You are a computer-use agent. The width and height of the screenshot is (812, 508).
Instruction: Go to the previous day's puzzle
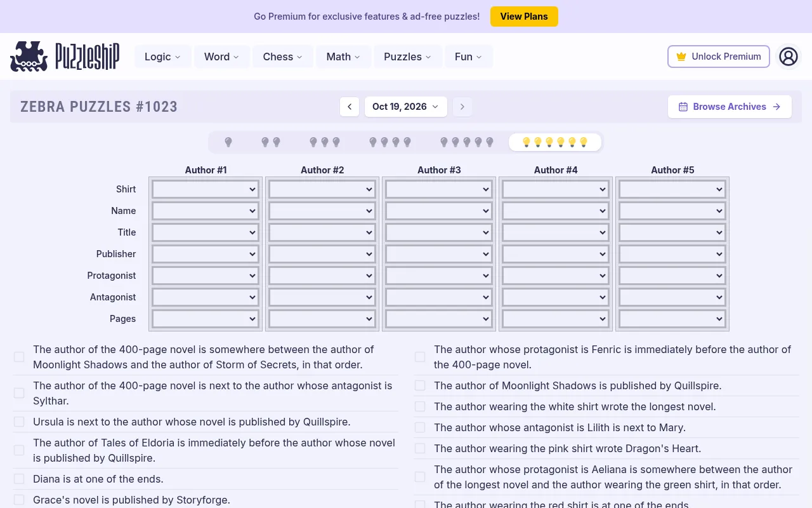(350, 107)
